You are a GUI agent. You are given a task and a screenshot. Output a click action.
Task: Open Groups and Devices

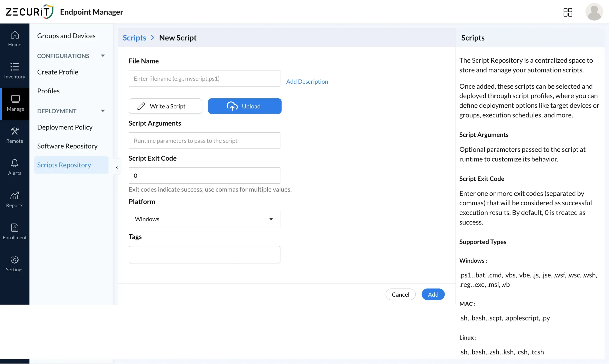click(66, 36)
